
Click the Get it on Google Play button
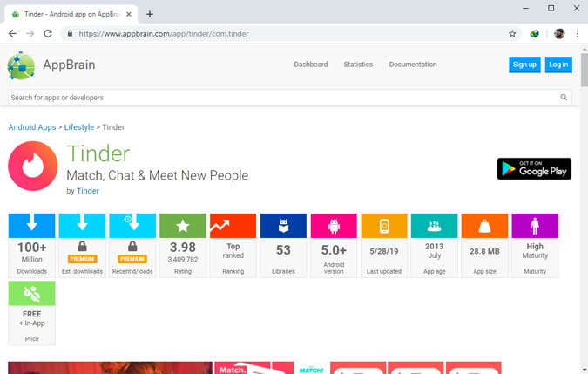click(534, 169)
